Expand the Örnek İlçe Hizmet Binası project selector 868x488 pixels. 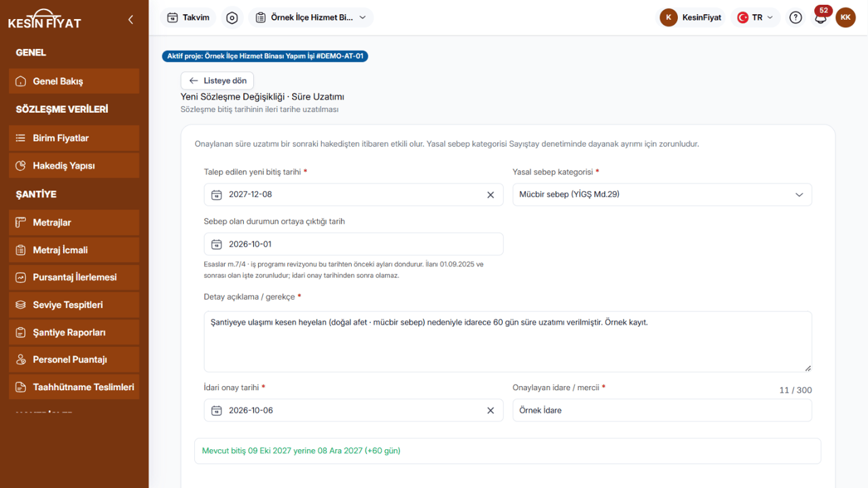click(311, 18)
